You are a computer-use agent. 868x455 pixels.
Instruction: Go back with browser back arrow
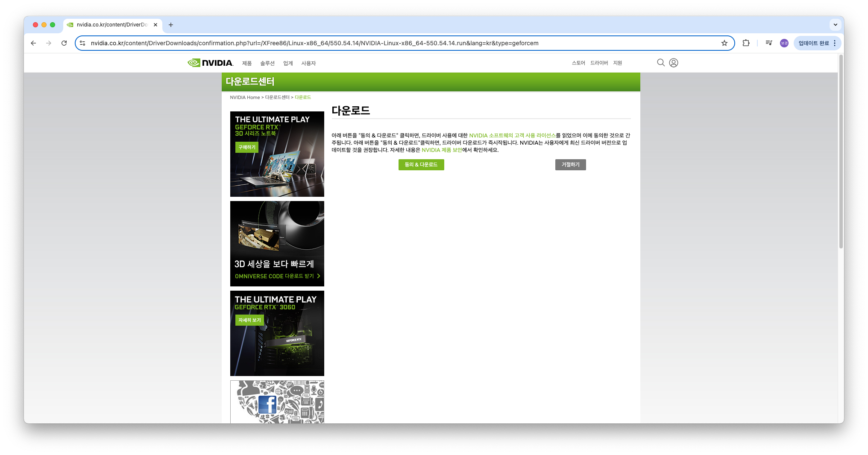coord(33,43)
